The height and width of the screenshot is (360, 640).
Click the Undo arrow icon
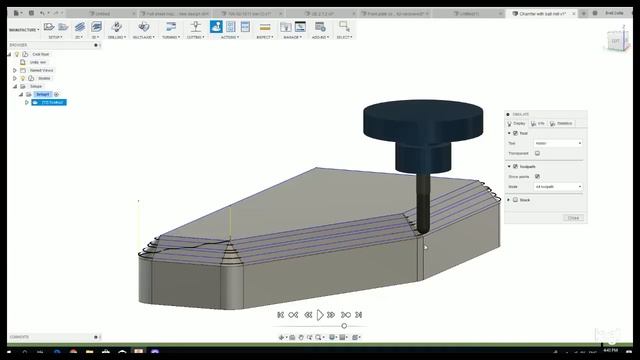click(x=42, y=13)
